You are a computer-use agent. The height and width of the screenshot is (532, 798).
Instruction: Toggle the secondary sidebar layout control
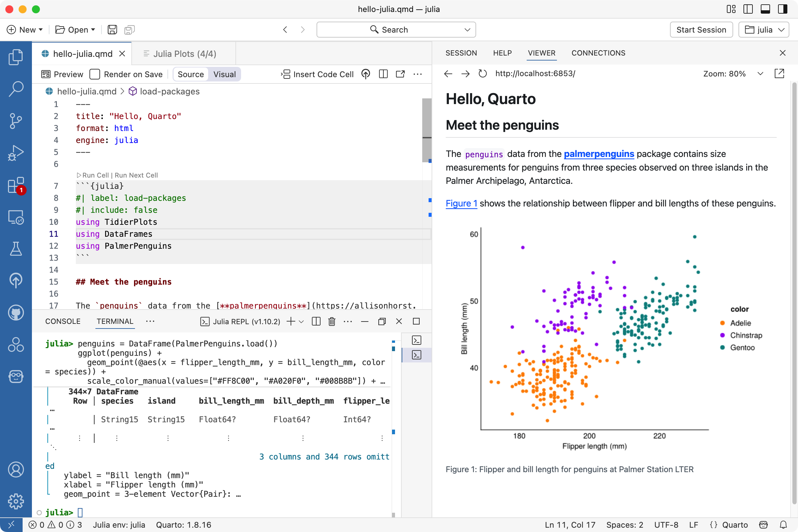pos(782,9)
